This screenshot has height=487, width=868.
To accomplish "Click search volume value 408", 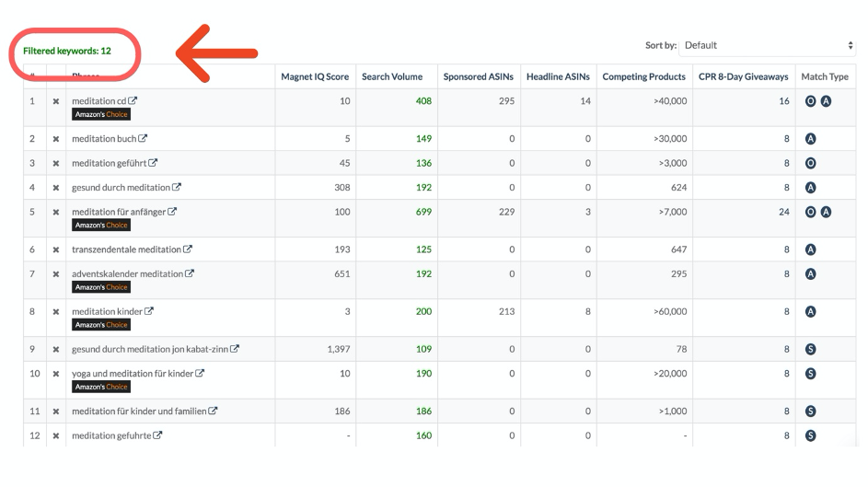I will (x=423, y=101).
